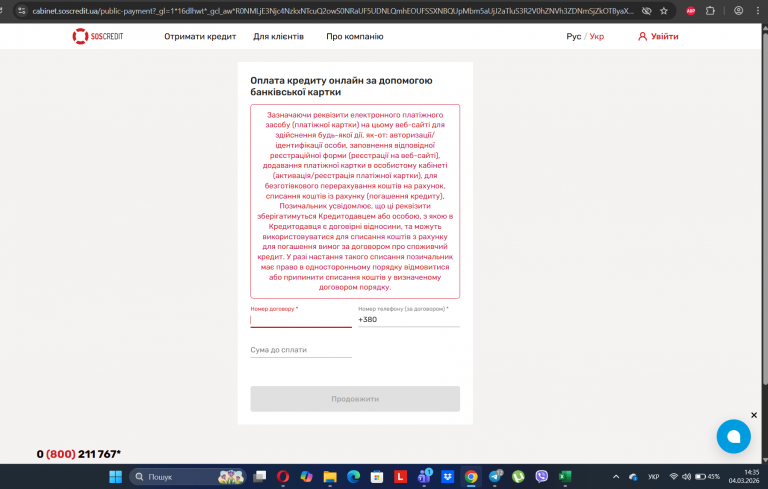768x489 pixels.
Task: Open the Windows Start menu
Action: coord(116,477)
